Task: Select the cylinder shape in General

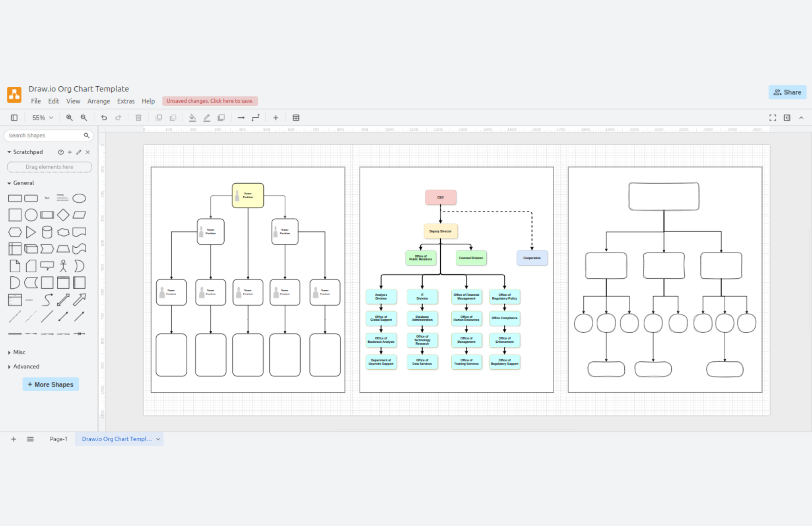Action: (x=47, y=232)
